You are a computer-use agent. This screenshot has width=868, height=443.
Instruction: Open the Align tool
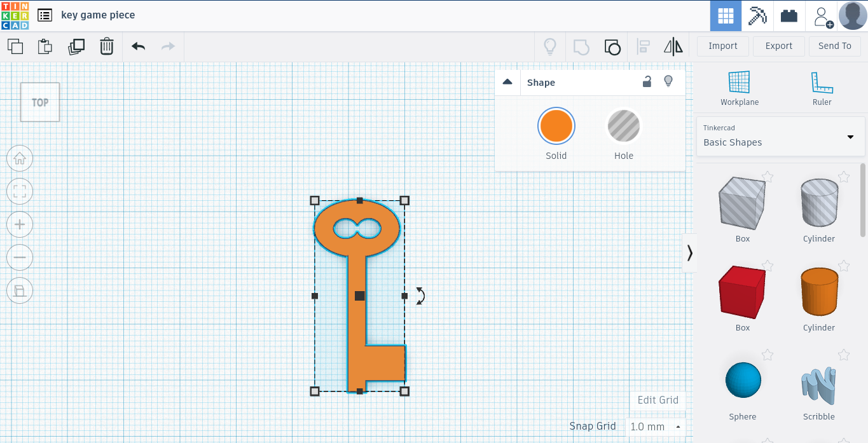(644, 46)
